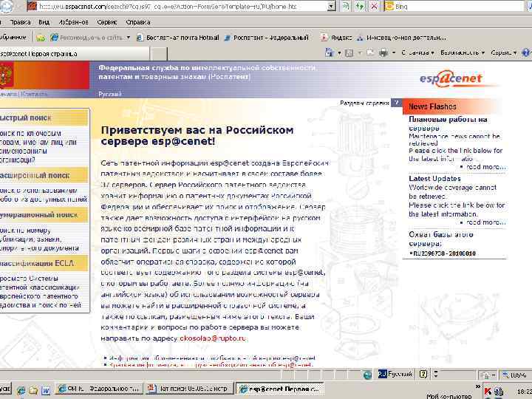532x399 pixels.
Task: Click the Kaspersky tray icon
Action: [488, 392]
